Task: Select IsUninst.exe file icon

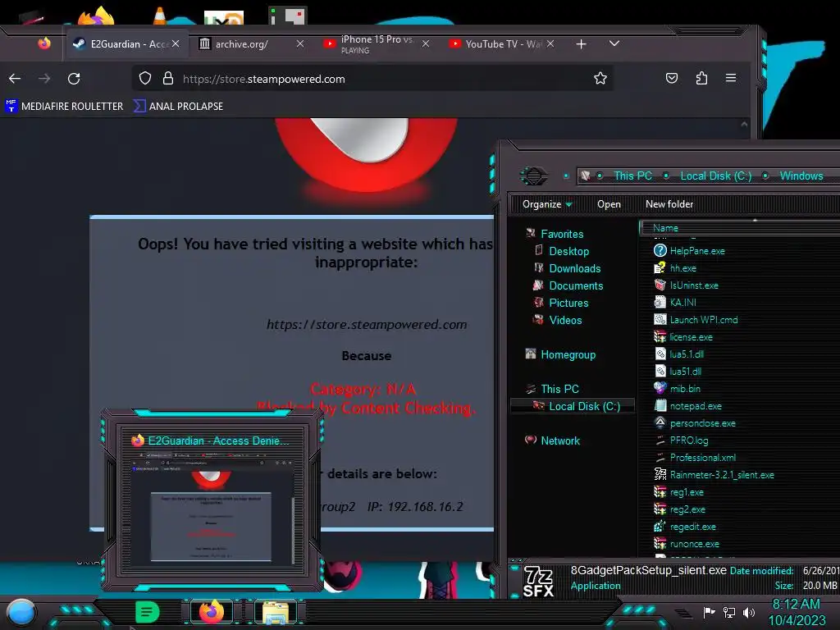Action: coord(660,285)
